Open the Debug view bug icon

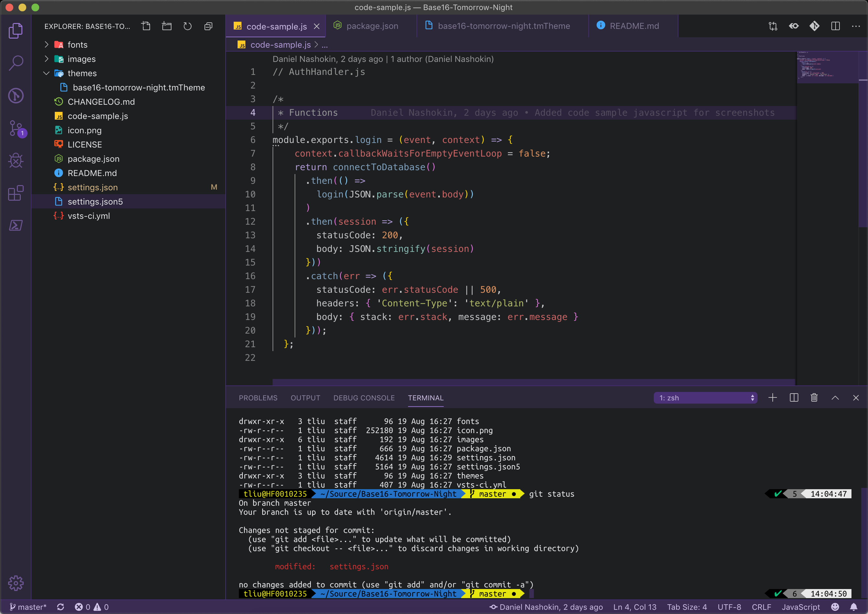click(16, 160)
